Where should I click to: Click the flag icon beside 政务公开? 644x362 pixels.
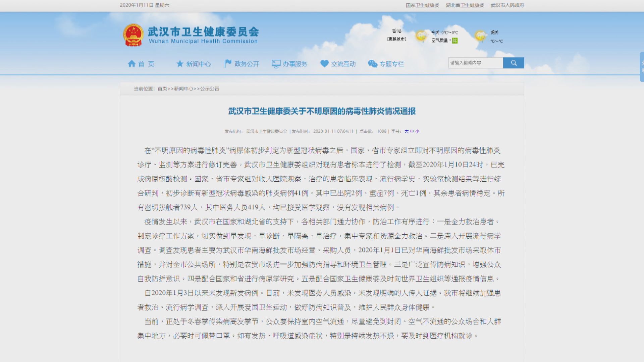(x=228, y=62)
